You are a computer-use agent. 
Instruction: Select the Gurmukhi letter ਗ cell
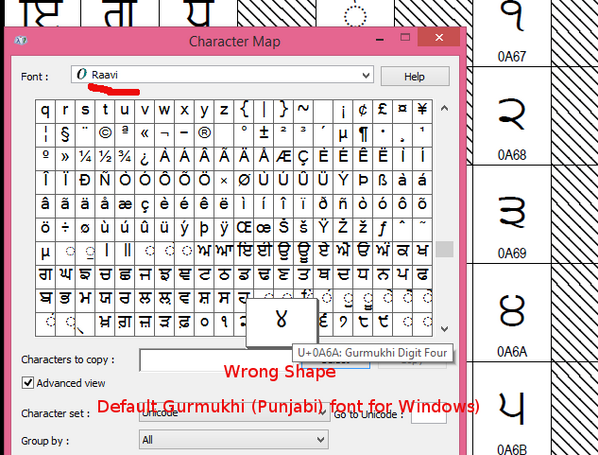coord(45,277)
